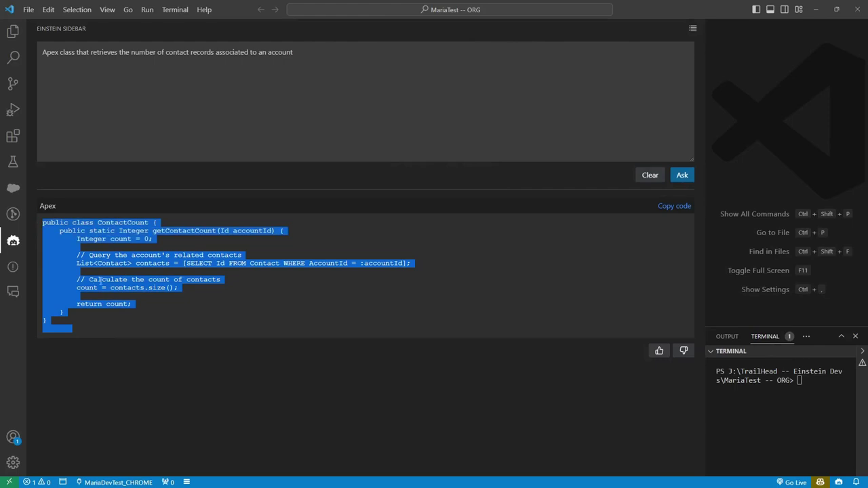This screenshot has height=488, width=868.
Task: Open the Run menu
Action: click(147, 9)
